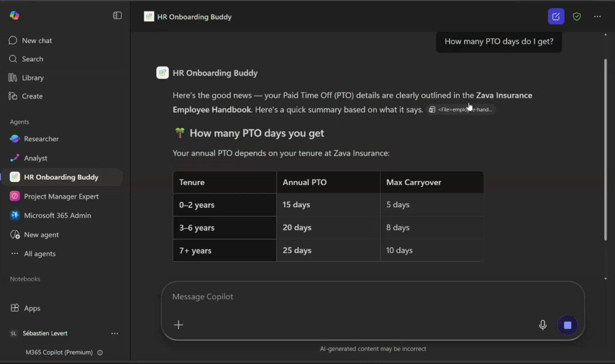Click the green shield protection icon
Image resolution: width=615 pixels, height=364 pixels.
[577, 17]
